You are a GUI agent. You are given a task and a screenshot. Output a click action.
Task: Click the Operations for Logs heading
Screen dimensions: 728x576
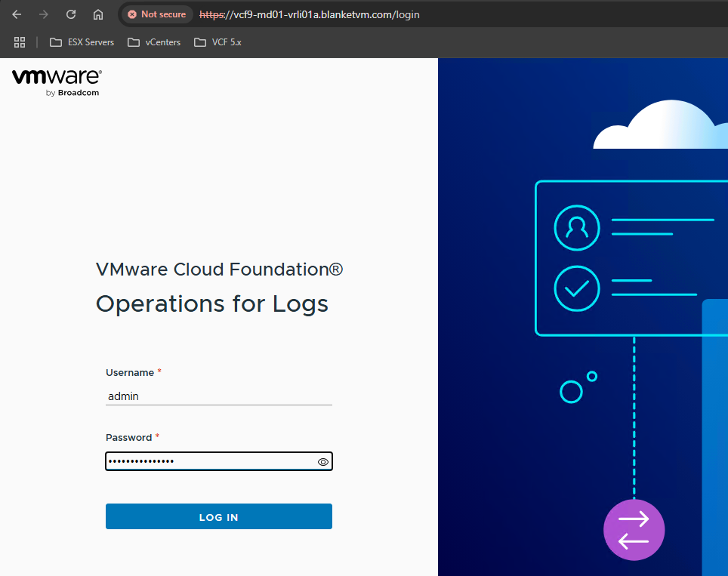coord(212,303)
